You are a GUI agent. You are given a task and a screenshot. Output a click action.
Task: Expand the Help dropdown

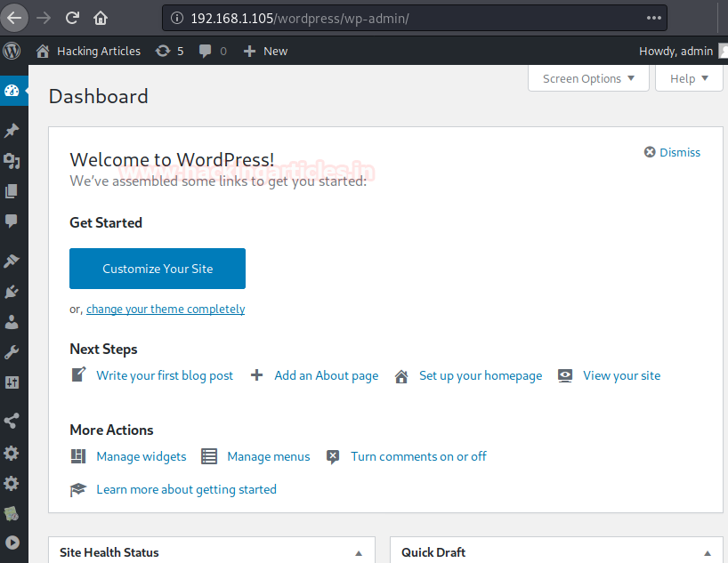[x=689, y=78]
